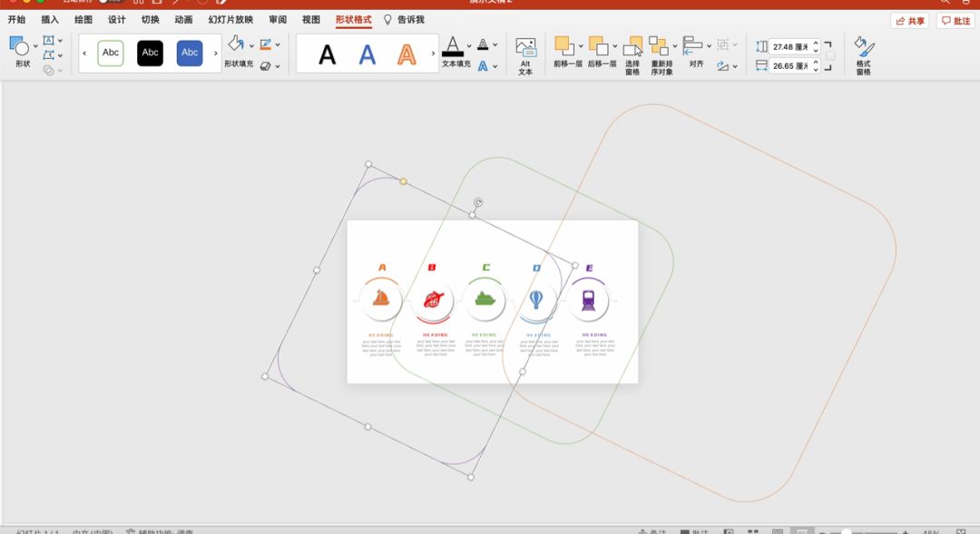Click the 告诉我 lightbulb icon

tap(387, 20)
